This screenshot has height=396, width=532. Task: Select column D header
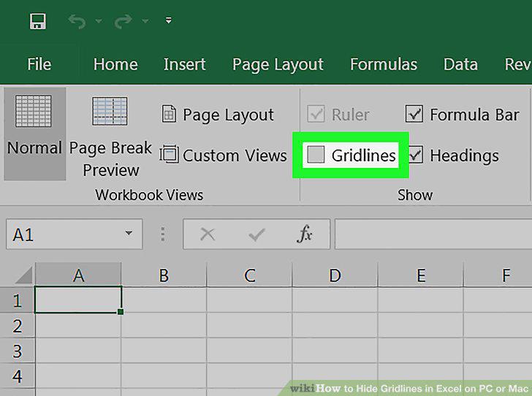[x=335, y=275]
